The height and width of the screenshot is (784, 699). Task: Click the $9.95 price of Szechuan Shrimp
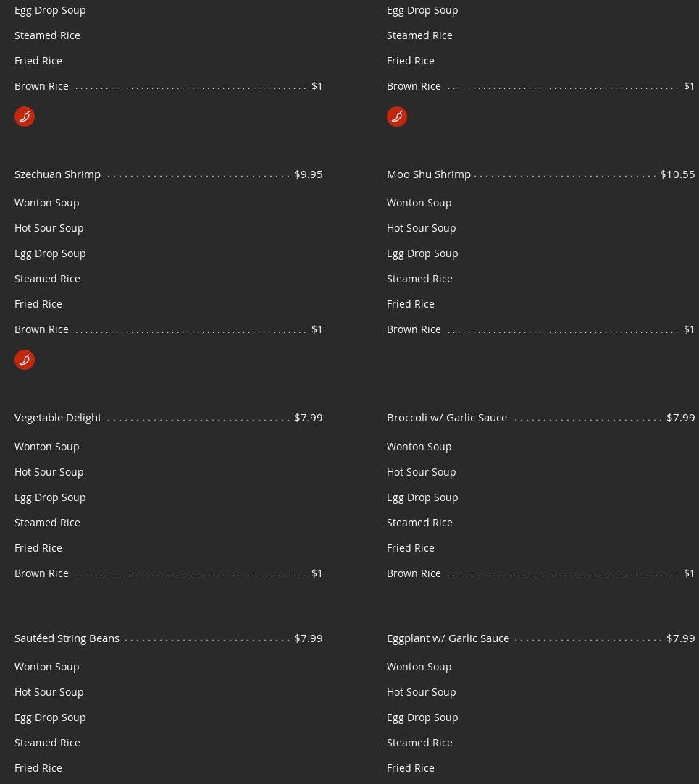click(x=309, y=174)
